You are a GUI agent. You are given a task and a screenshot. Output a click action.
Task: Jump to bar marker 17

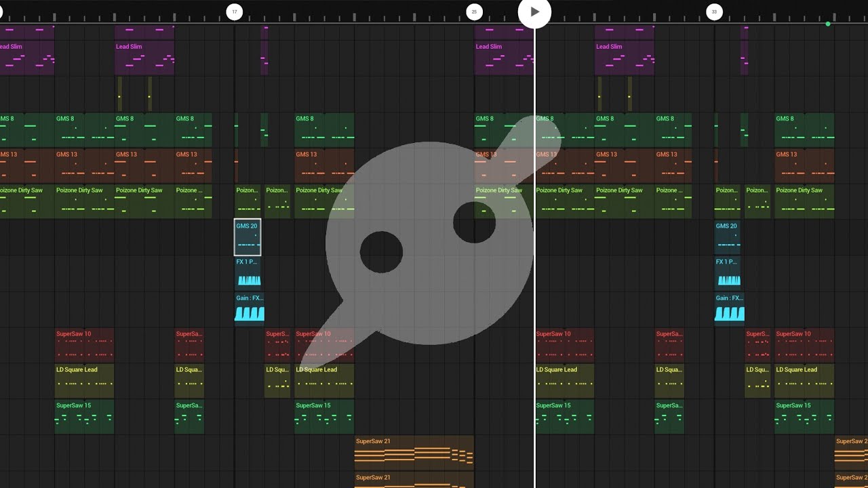[234, 12]
